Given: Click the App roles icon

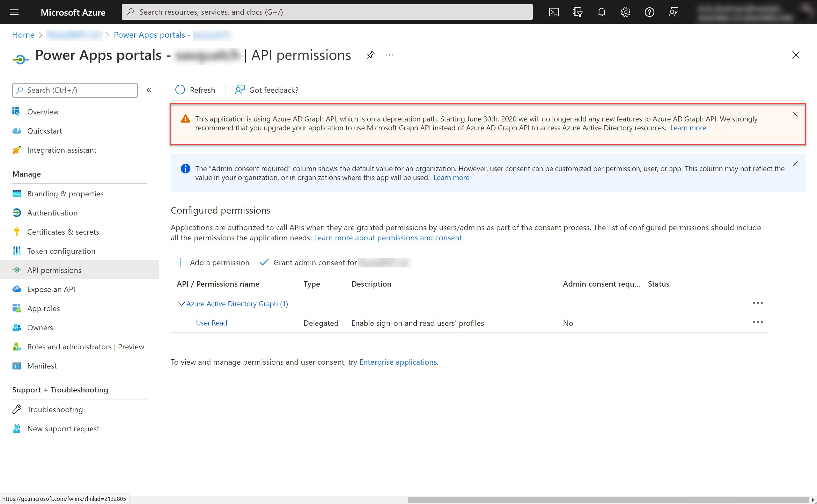Looking at the screenshot, I should [16, 308].
